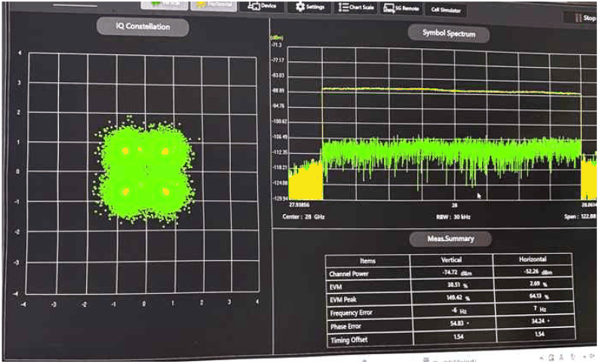Select the EVM Peak row label
The width and height of the screenshot is (599, 364).
[343, 299]
